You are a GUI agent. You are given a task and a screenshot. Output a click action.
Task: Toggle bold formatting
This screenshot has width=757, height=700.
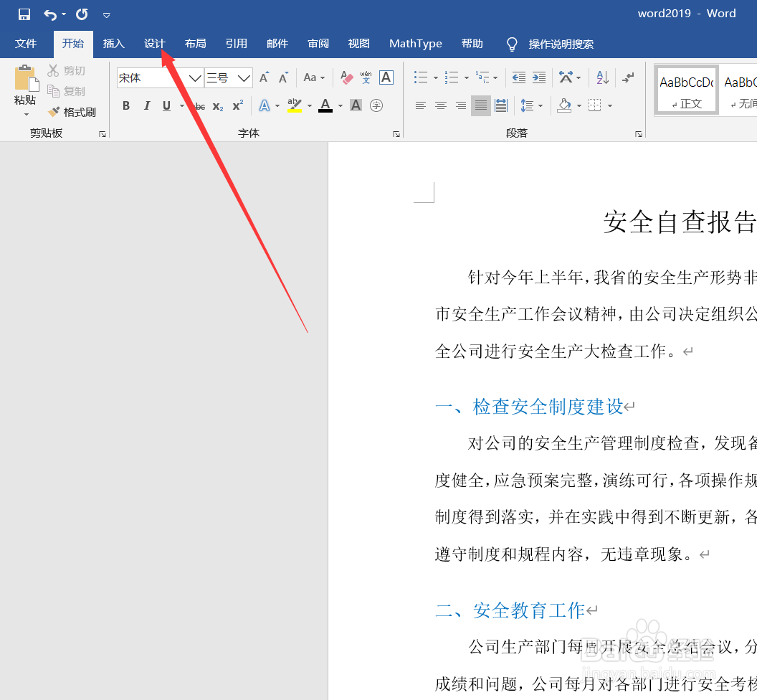(x=126, y=105)
